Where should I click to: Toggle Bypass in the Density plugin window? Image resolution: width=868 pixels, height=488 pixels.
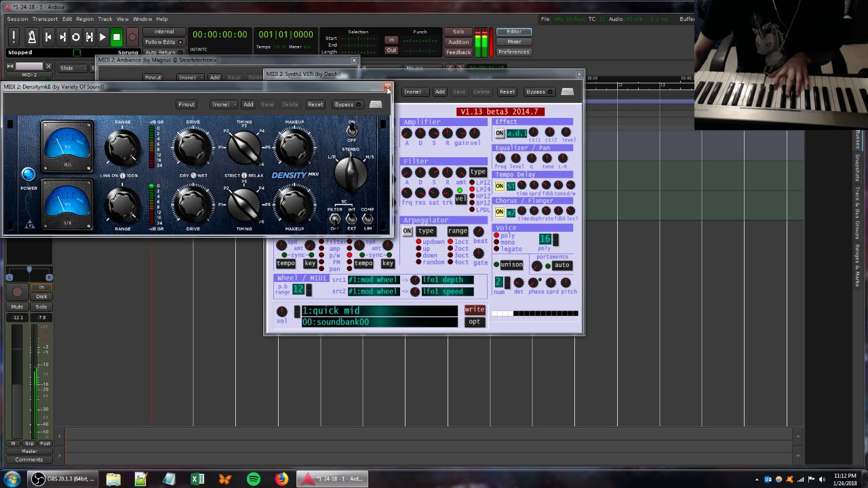[347, 104]
